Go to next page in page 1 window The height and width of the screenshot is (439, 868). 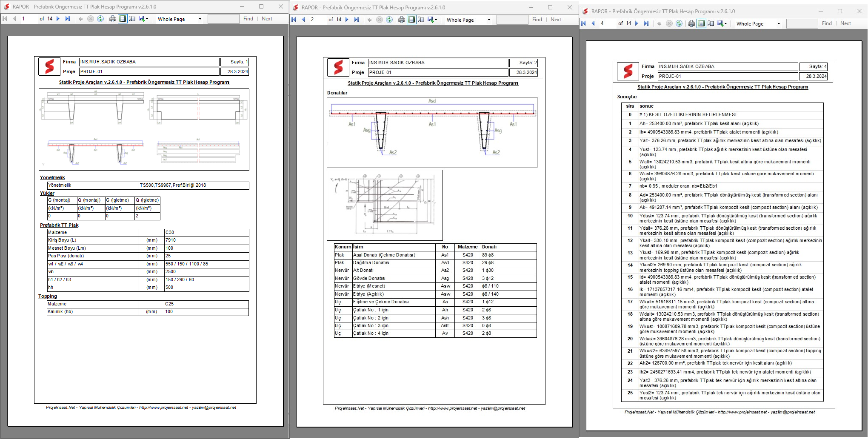(58, 19)
